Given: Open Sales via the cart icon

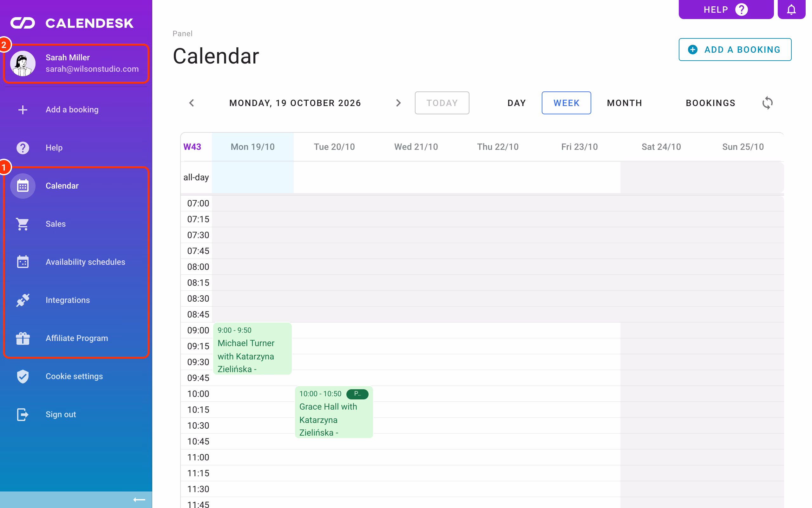Looking at the screenshot, I should pyautogui.click(x=23, y=224).
